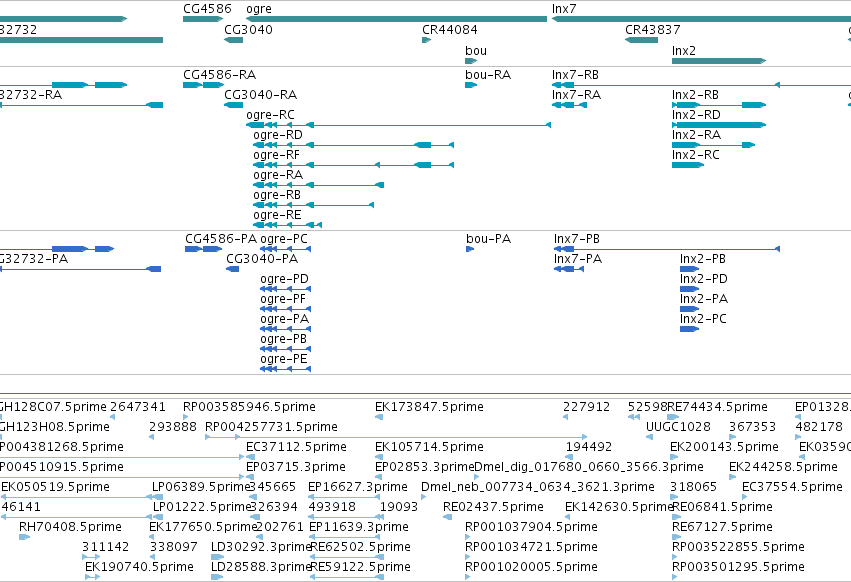The image size is (851, 582).
Task: Click EST EK244258.5prime label
Action: [x=784, y=467]
